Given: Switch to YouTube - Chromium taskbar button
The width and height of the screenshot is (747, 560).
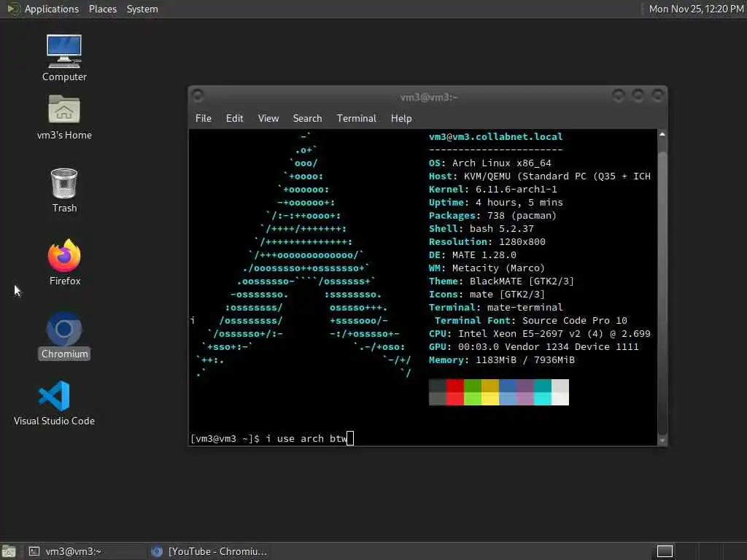Looking at the screenshot, I should click(x=209, y=551).
